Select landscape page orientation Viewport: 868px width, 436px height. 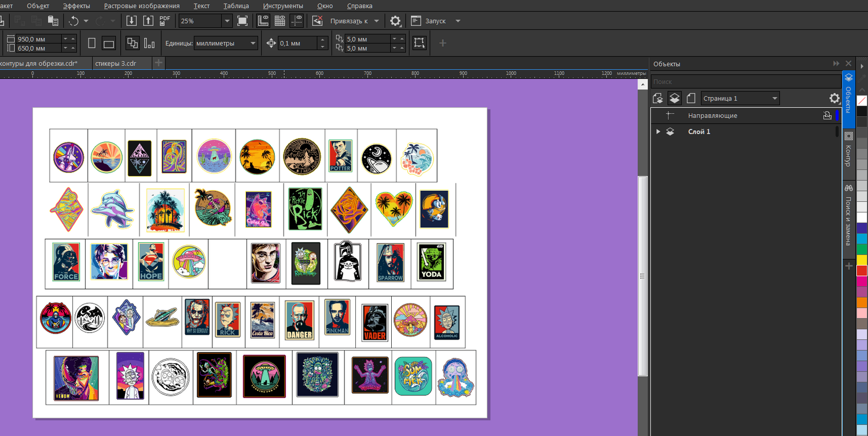pos(108,43)
